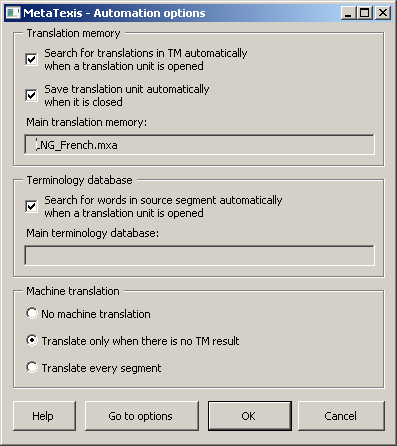Disable automatic TM search when unit is opened
The image size is (397, 446).
click(32, 60)
